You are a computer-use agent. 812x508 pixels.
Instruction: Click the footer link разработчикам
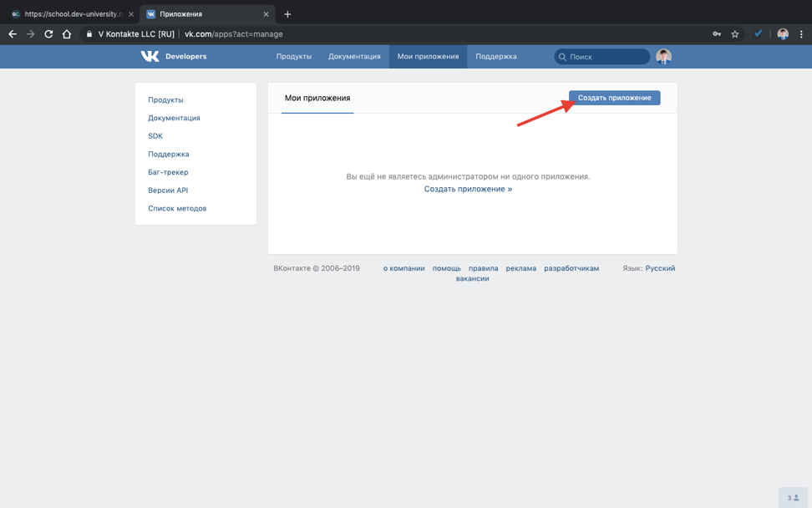click(x=571, y=268)
